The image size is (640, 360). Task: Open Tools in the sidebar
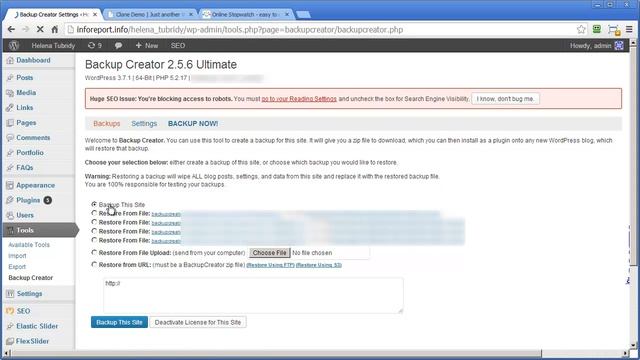(x=25, y=230)
